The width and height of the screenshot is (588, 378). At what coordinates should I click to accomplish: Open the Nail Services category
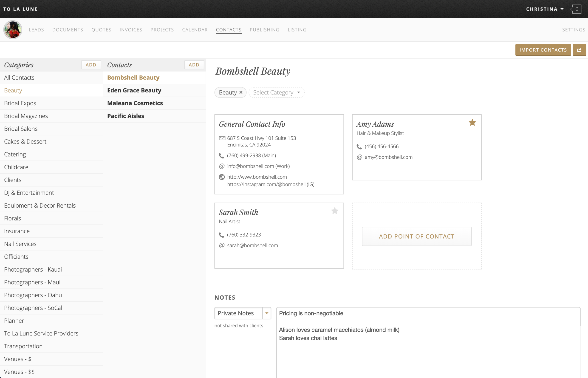51,244
